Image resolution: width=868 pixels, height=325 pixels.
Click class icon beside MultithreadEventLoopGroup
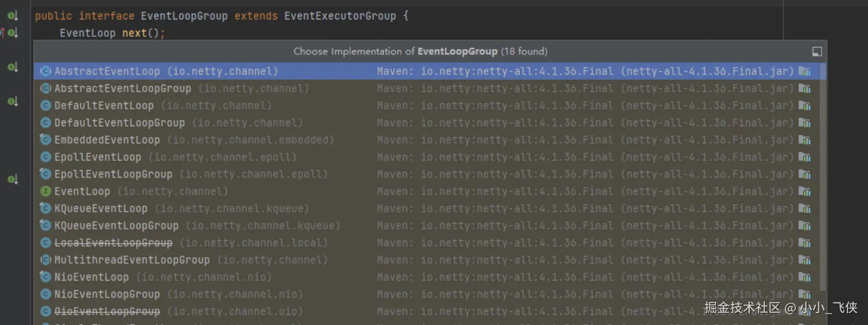[46, 260]
